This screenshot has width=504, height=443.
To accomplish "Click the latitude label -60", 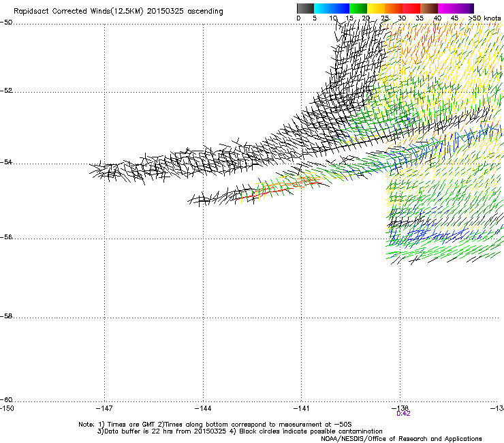I will [x=6, y=399].
